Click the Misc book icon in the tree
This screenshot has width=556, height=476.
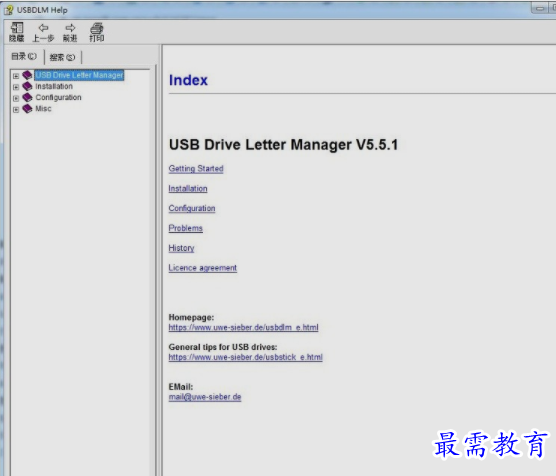pos(27,109)
